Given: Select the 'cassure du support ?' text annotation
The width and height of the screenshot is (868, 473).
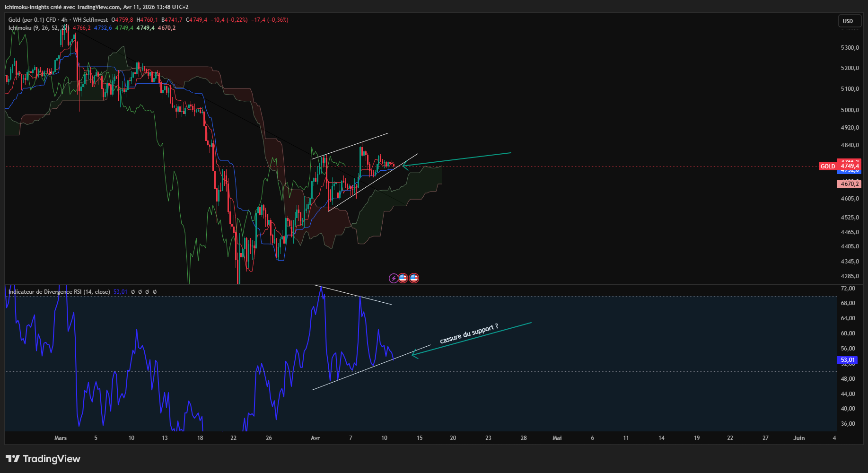Looking at the screenshot, I should (x=469, y=334).
